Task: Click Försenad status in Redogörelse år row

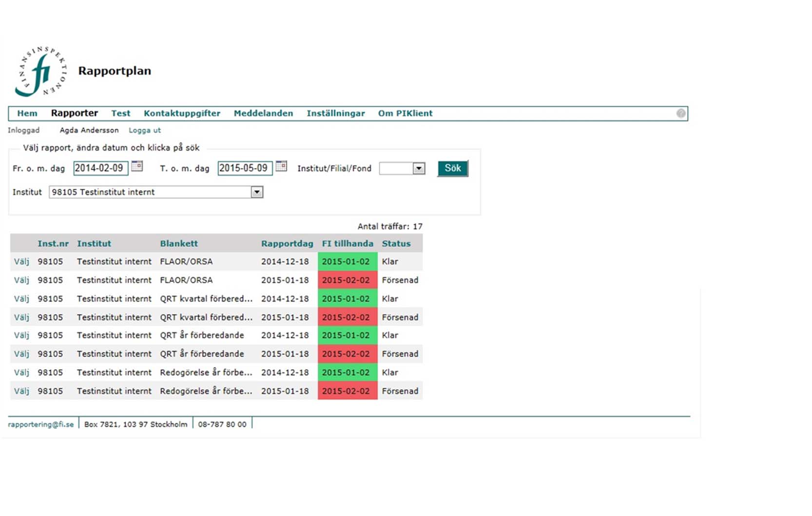Action: (400, 391)
